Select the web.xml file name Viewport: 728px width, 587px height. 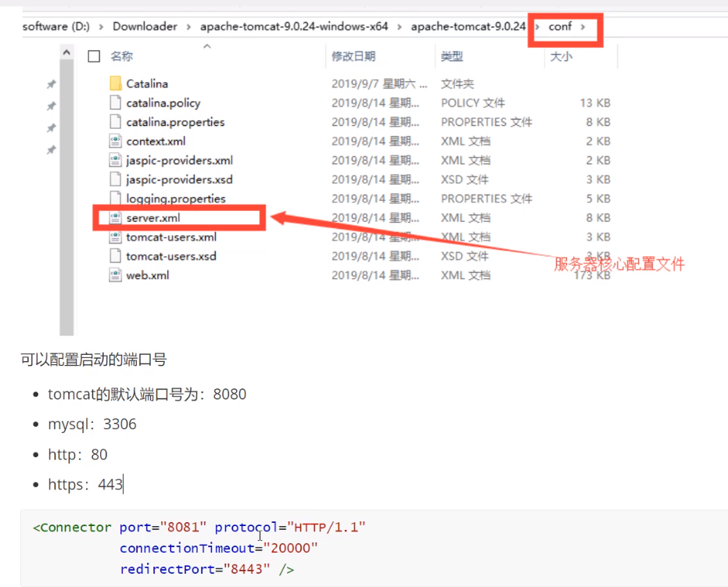click(x=148, y=275)
